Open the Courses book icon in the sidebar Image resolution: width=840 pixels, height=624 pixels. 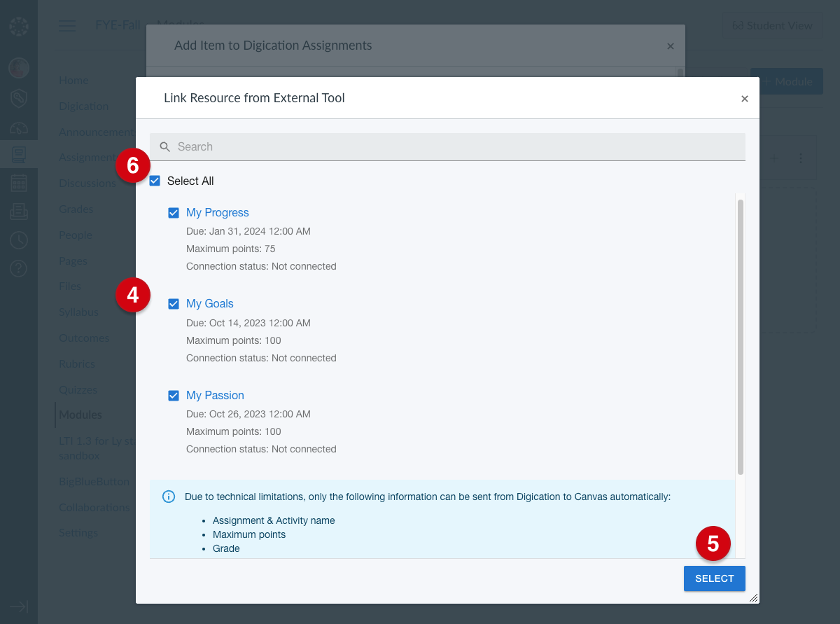point(19,154)
